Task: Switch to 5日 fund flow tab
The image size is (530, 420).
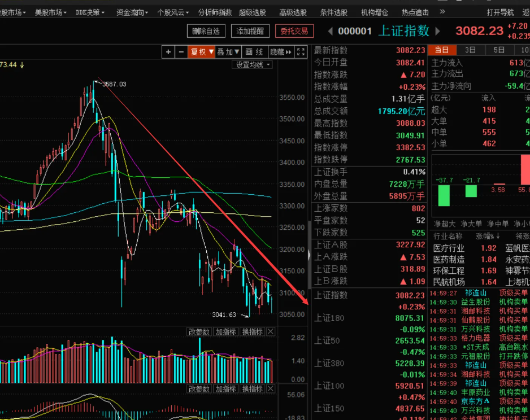Action: [499, 50]
